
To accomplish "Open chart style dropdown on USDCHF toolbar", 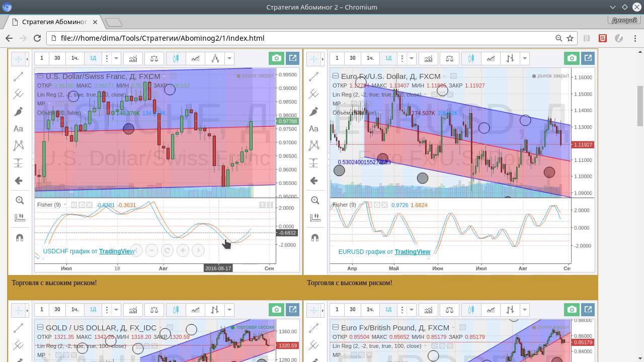I will pyautogui.click(x=229, y=58).
